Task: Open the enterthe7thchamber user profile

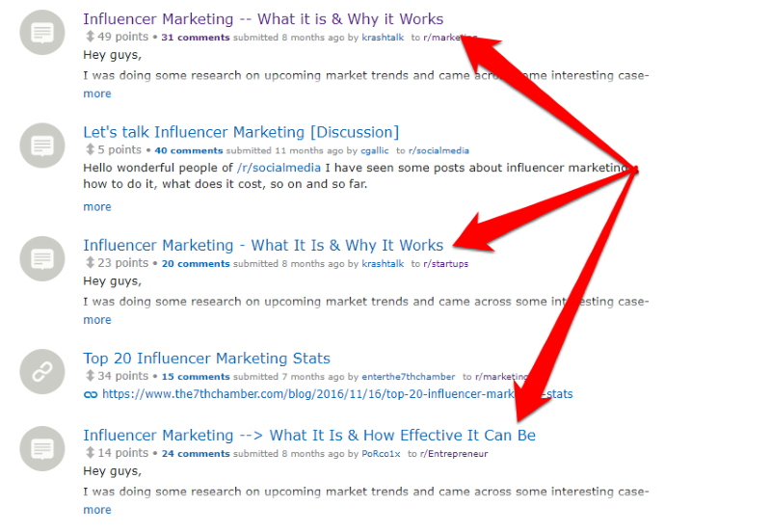Action: click(x=409, y=377)
